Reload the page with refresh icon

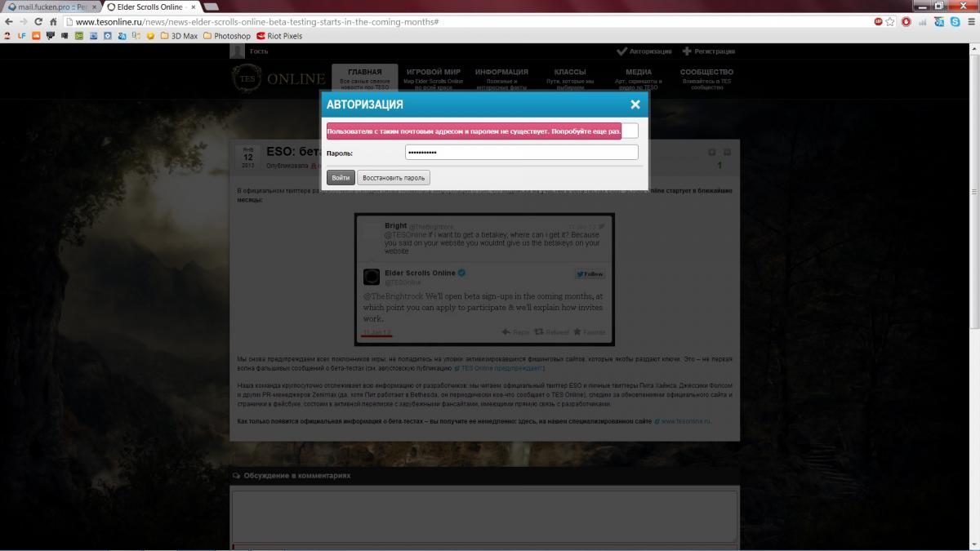pyautogui.click(x=38, y=21)
